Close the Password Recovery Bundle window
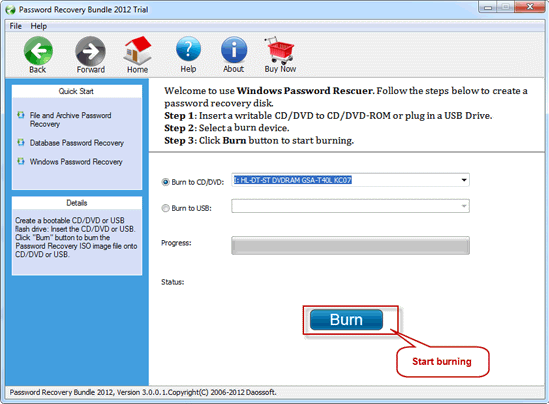This screenshot has height=404, width=549. 530,7
